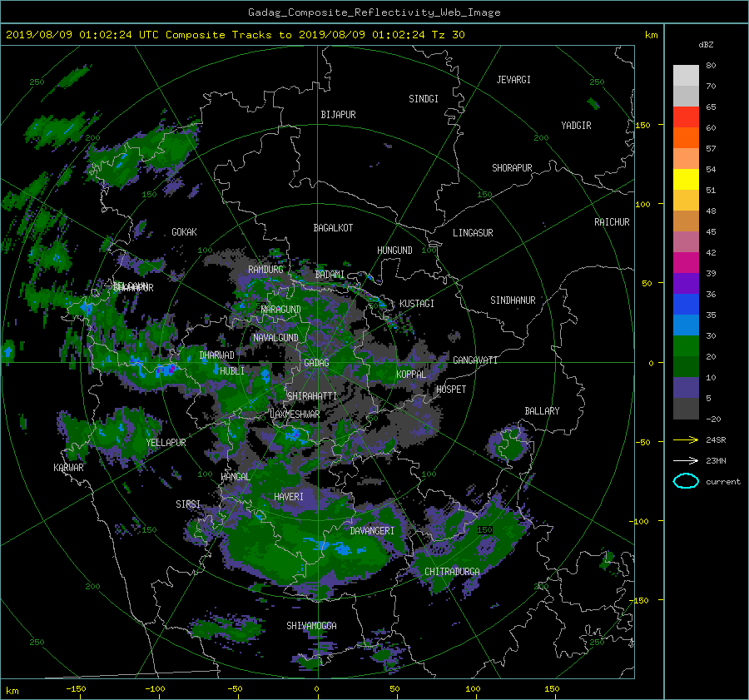749x700 pixels.
Task: Click the SHORAPUR city label
Action: coord(512,168)
